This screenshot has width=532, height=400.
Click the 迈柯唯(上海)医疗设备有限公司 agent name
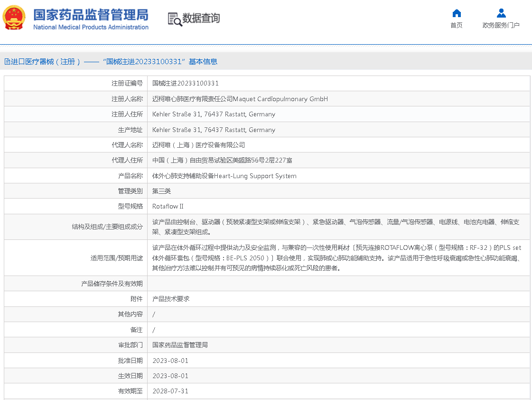tap(198, 145)
